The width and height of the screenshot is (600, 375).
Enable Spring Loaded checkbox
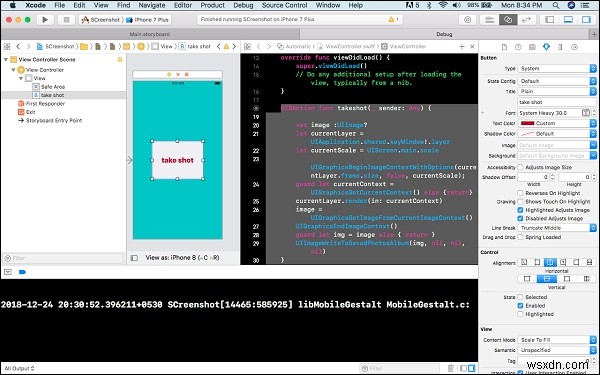point(520,237)
